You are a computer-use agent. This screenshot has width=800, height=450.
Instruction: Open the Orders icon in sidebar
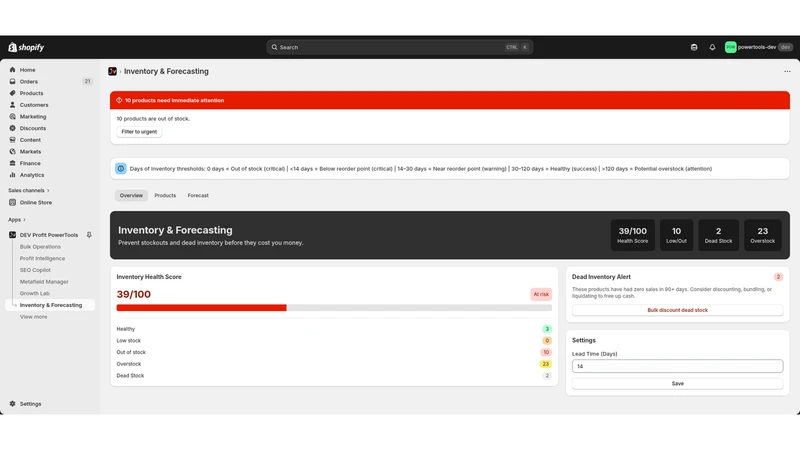[x=12, y=82]
